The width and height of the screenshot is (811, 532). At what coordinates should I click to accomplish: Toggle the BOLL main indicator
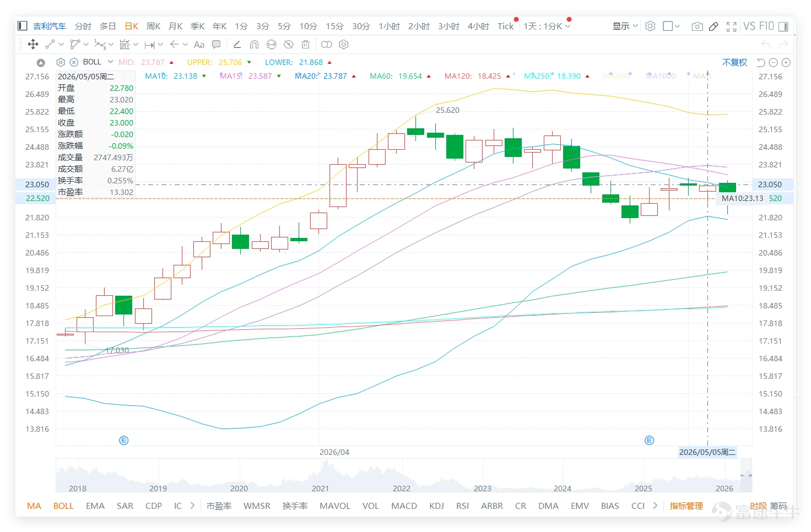pyautogui.click(x=63, y=506)
